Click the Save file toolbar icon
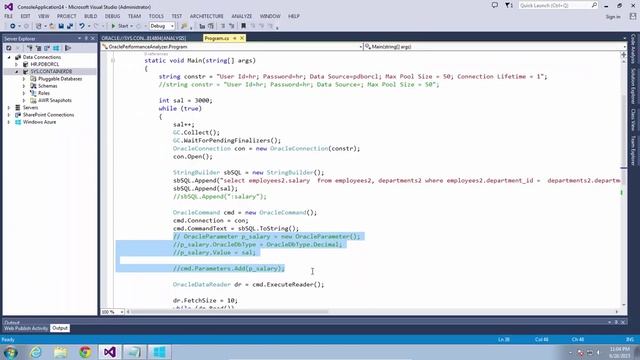The height and width of the screenshot is (360, 640). 61,26
